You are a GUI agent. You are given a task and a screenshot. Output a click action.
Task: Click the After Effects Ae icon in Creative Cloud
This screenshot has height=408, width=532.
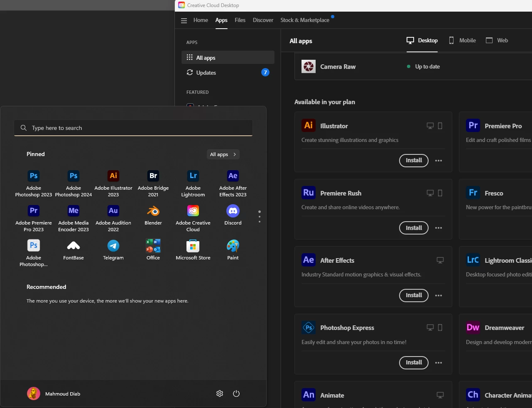click(x=309, y=260)
